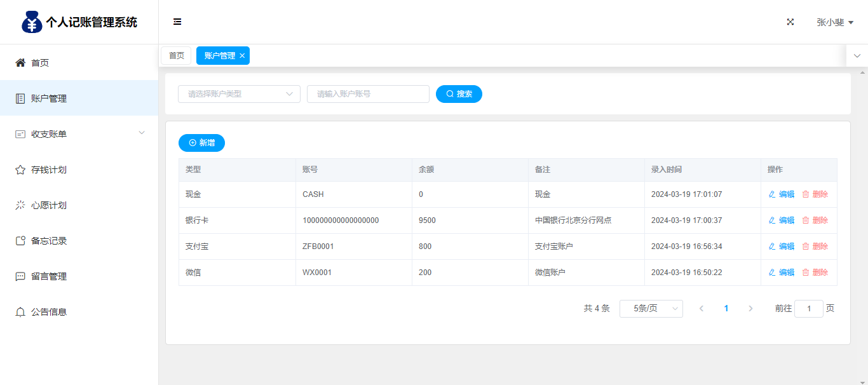Screen dimensions: 868x385
Task: Click the 新增 button
Action: point(201,143)
